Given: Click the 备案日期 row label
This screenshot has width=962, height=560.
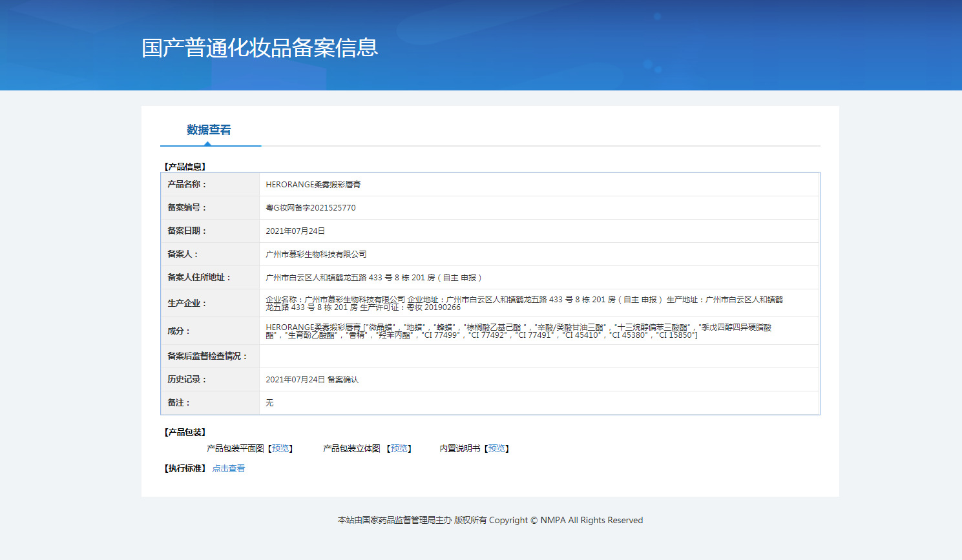Looking at the screenshot, I should 187,231.
